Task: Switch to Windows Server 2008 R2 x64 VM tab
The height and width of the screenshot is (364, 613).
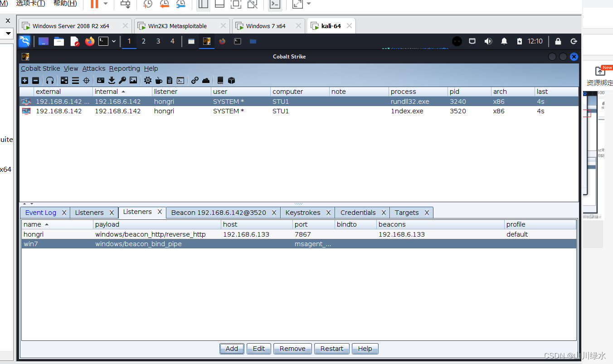Action: [75, 26]
